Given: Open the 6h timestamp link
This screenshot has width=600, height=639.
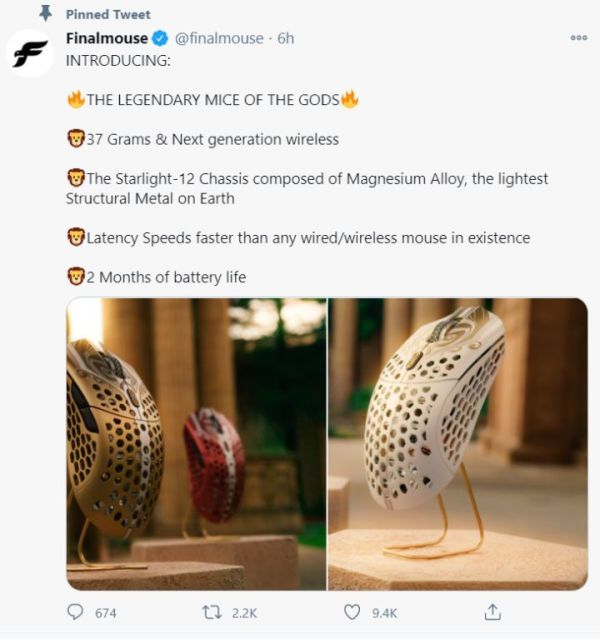Looking at the screenshot, I should click(286, 39).
